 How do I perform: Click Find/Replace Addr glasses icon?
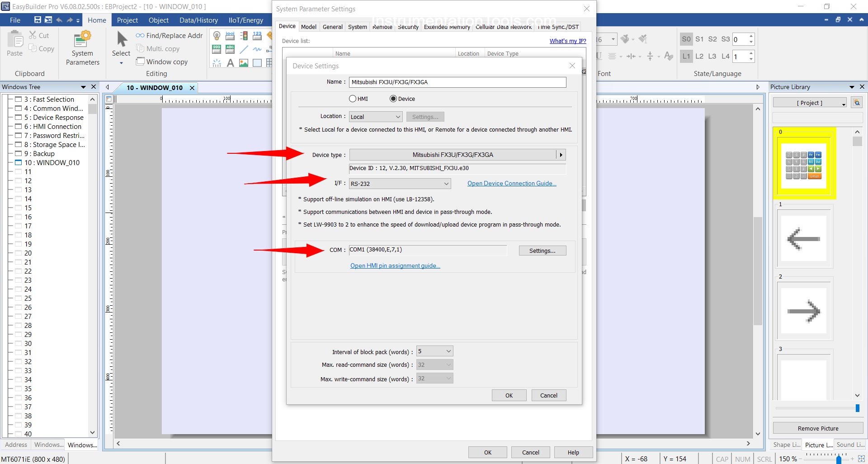140,35
